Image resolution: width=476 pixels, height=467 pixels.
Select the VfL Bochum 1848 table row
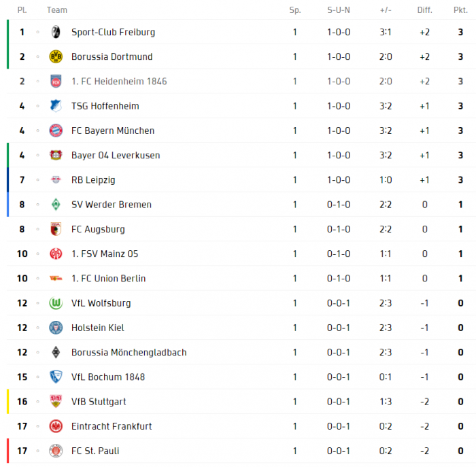pyautogui.click(x=241, y=377)
